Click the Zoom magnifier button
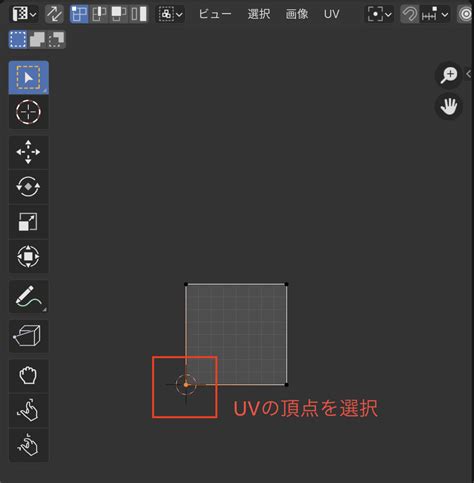 (x=449, y=75)
